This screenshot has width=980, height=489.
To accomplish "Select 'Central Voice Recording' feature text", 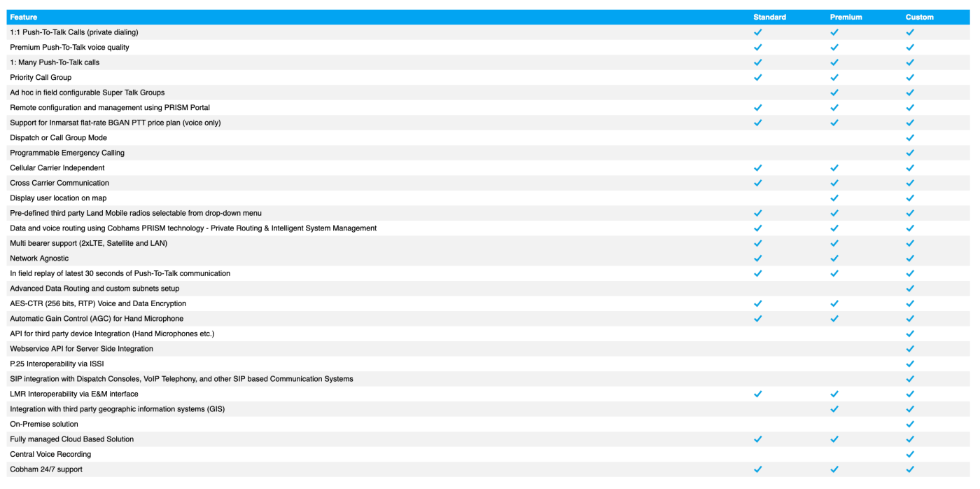I will click(50, 454).
